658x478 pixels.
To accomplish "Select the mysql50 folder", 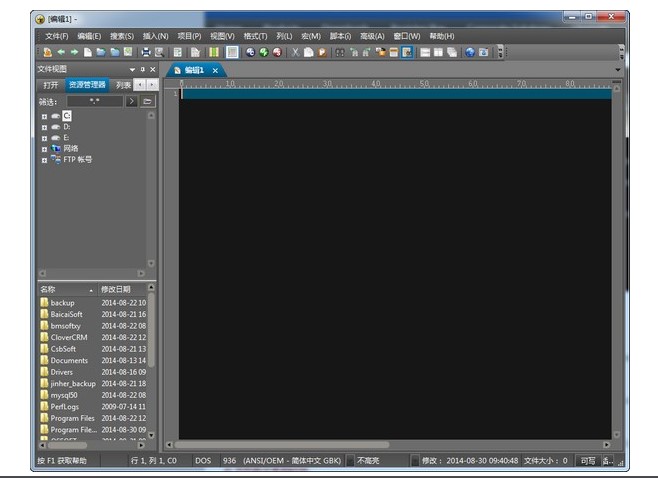I will (64, 395).
